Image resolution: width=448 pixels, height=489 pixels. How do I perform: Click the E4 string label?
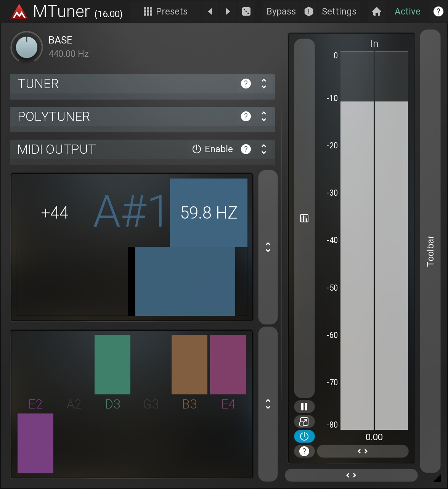(228, 404)
